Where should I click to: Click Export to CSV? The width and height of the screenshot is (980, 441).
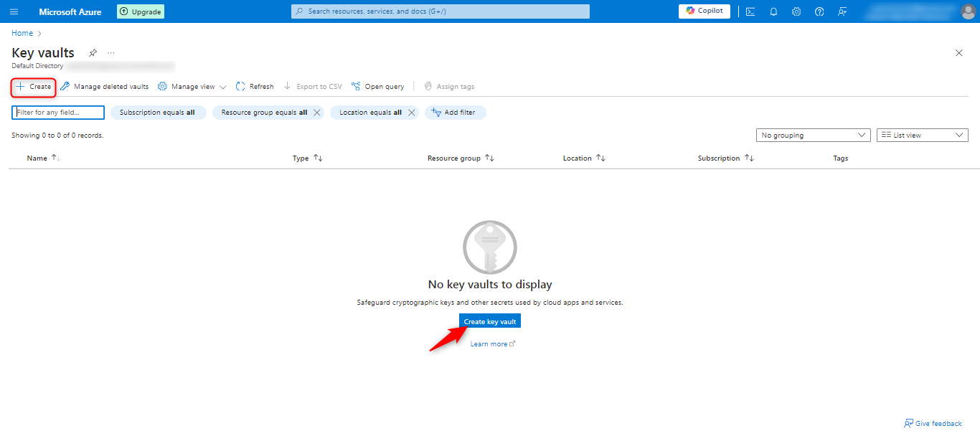coord(313,87)
